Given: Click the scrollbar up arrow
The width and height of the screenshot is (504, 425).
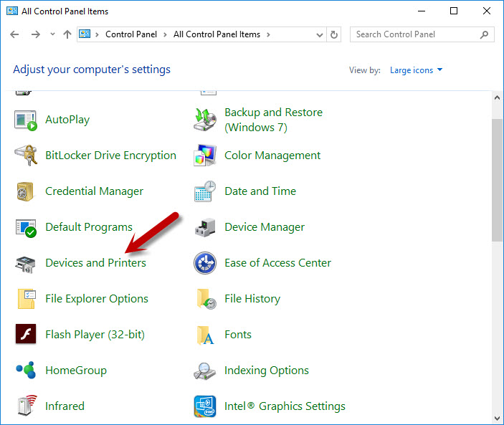Looking at the screenshot, I should [497, 97].
